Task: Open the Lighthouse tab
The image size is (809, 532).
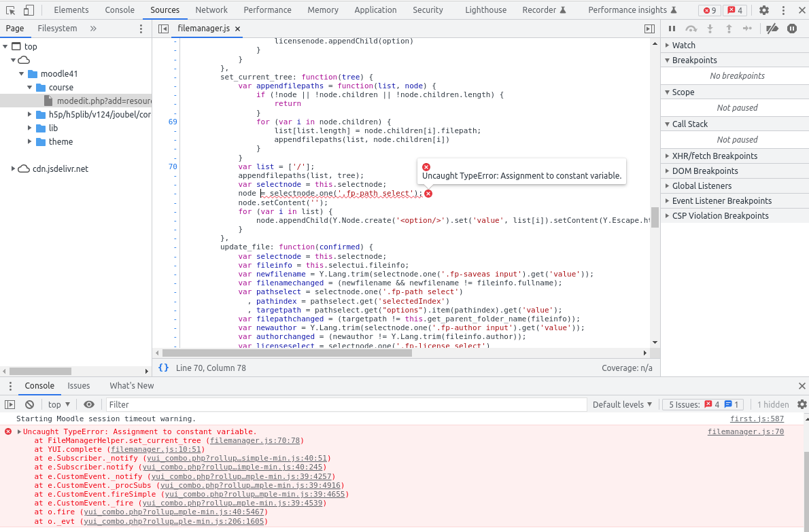Action: (x=485, y=10)
